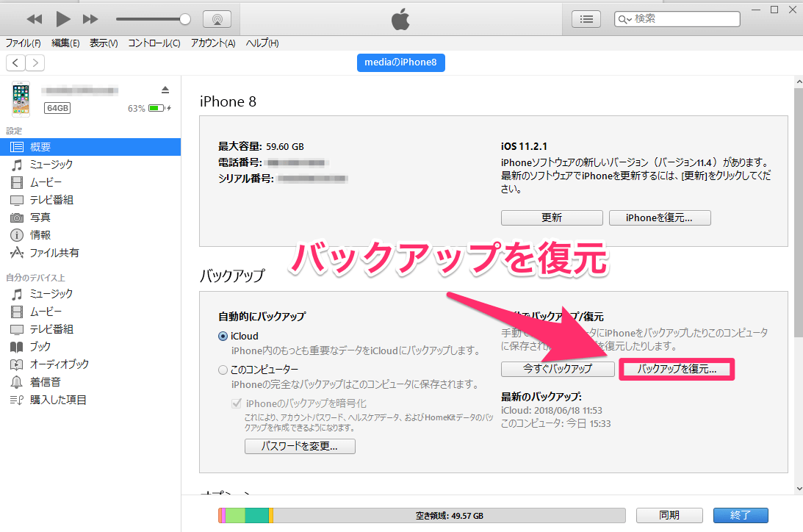
Task: Open 購入した項目 in the device sidebar
Action: 57,399
